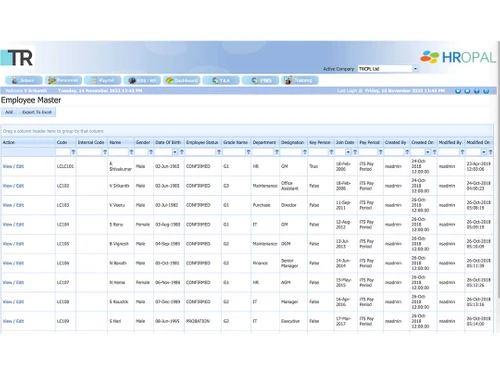Screen dimensions: 500x375
Task: Open filter menu icon for Internal Code column
Action: tap(105, 152)
